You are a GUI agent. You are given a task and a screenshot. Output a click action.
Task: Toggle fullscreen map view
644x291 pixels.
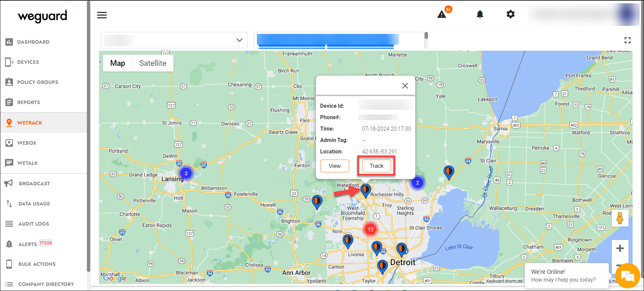pos(628,40)
